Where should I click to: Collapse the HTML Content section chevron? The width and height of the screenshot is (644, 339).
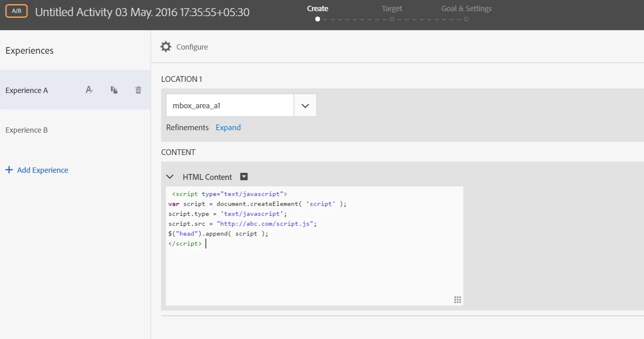pyautogui.click(x=170, y=177)
